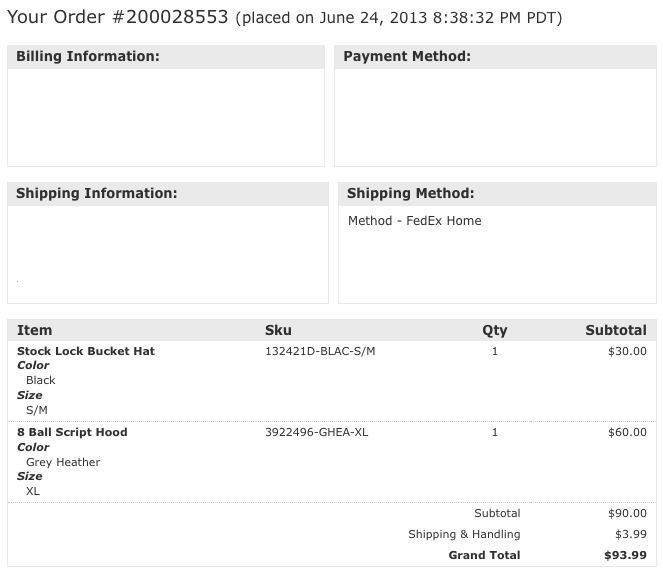Viewport: 663px width, 573px height.
Task: Select SKU 132421D-BLAC-S/M text
Action: click(x=320, y=351)
